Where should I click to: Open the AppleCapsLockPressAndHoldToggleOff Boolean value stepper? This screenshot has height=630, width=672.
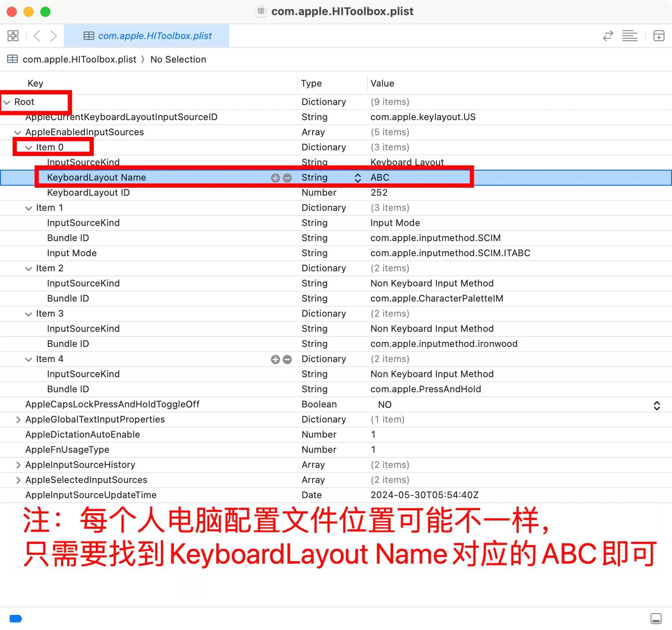coord(656,405)
